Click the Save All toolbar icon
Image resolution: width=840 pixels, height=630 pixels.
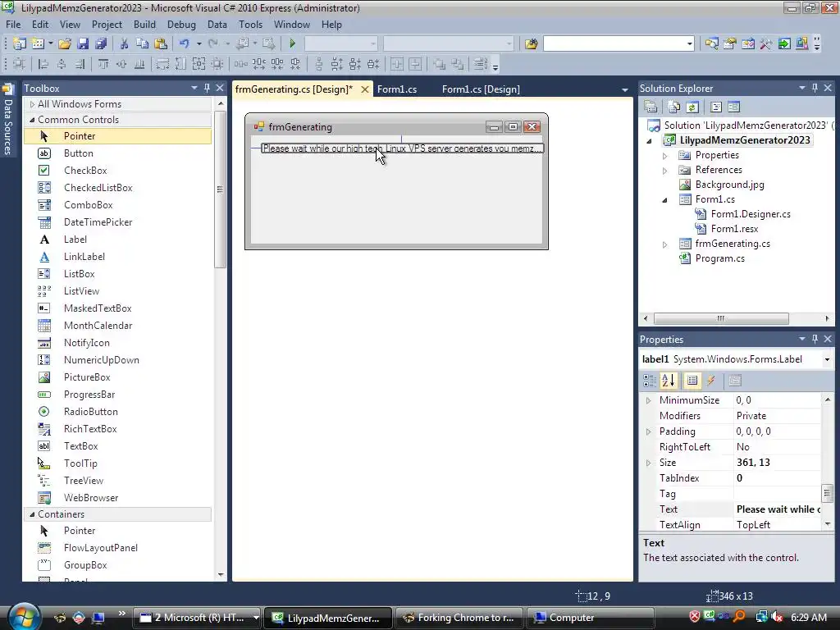[x=101, y=43]
